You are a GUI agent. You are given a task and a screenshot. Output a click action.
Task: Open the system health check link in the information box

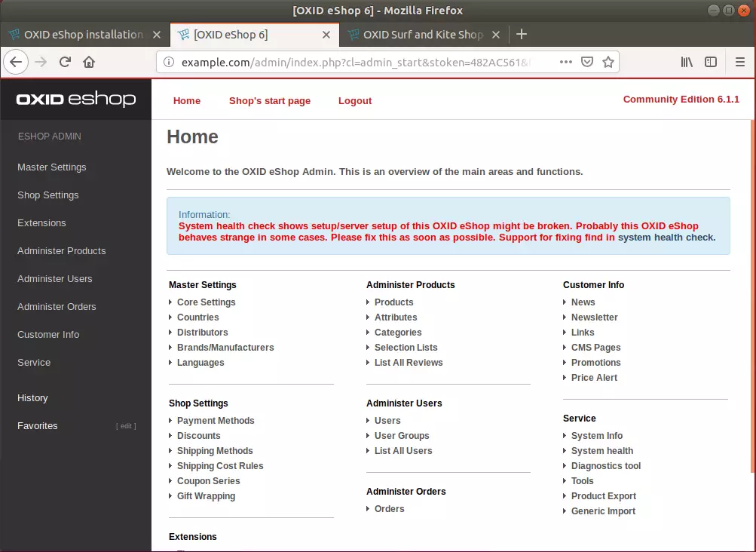(666, 238)
